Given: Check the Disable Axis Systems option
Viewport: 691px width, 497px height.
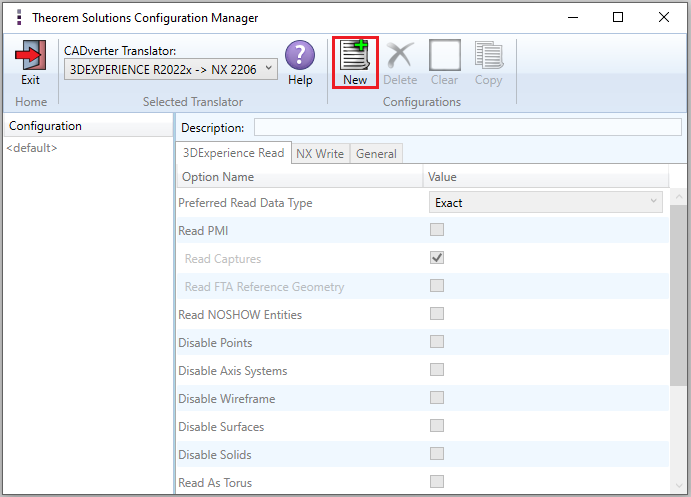Looking at the screenshot, I should (x=437, y=370).
